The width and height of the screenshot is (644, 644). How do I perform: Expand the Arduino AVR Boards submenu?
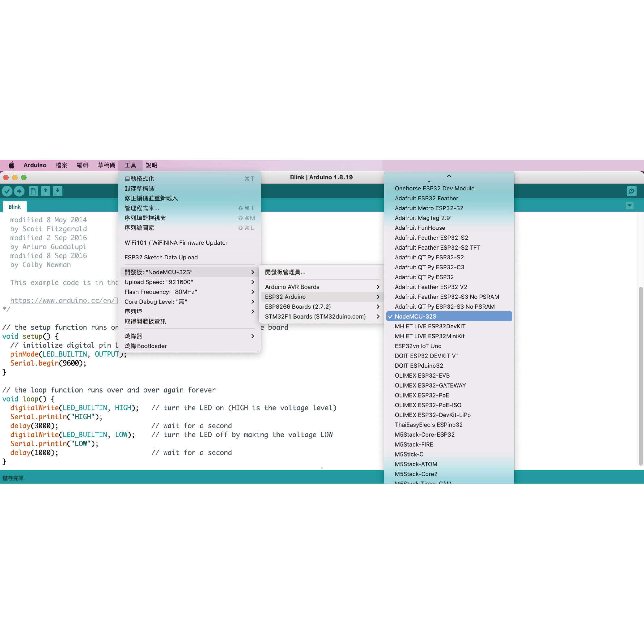click(322, 287)
